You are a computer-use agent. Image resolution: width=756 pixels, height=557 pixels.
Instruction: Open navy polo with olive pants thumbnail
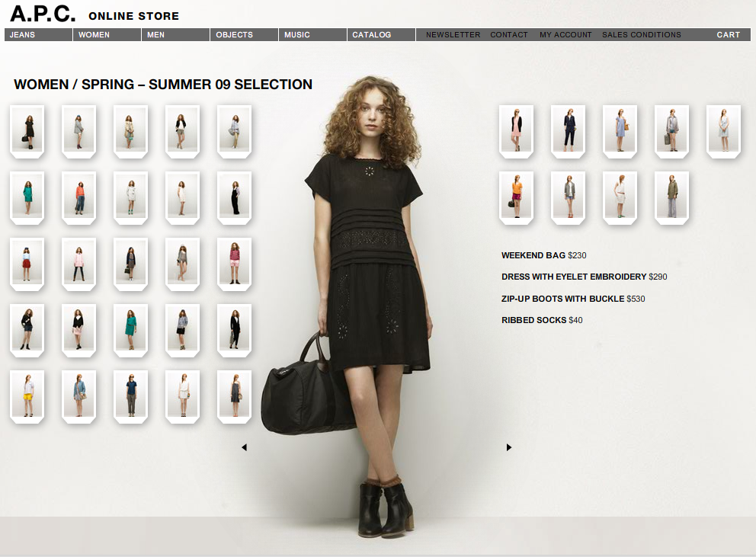[130, 396]
